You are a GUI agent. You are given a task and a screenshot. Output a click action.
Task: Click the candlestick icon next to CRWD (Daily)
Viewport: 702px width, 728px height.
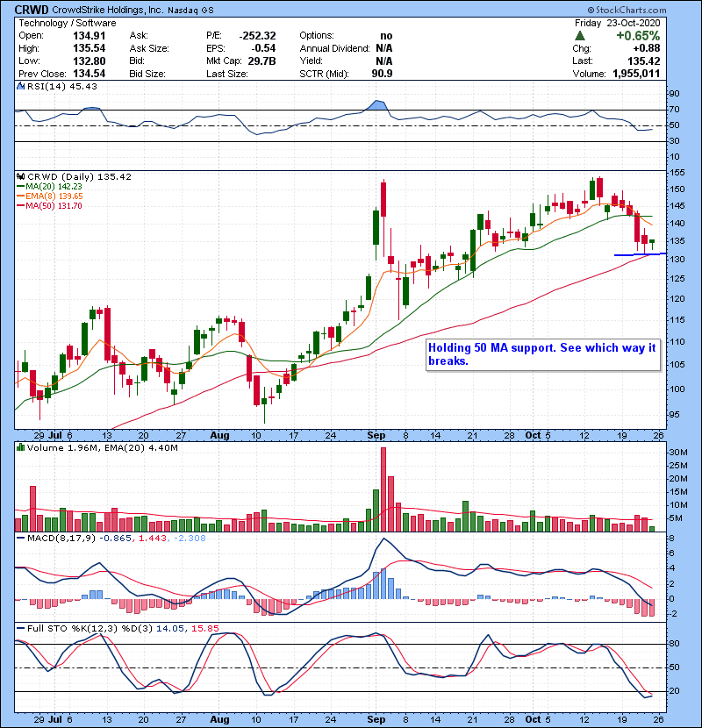tap(20, 176)
